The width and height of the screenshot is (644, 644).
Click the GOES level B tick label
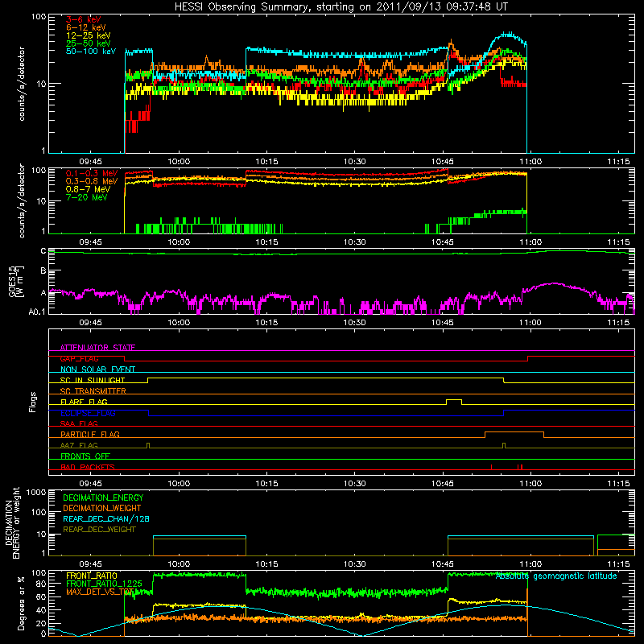click(x=43, y=270)
